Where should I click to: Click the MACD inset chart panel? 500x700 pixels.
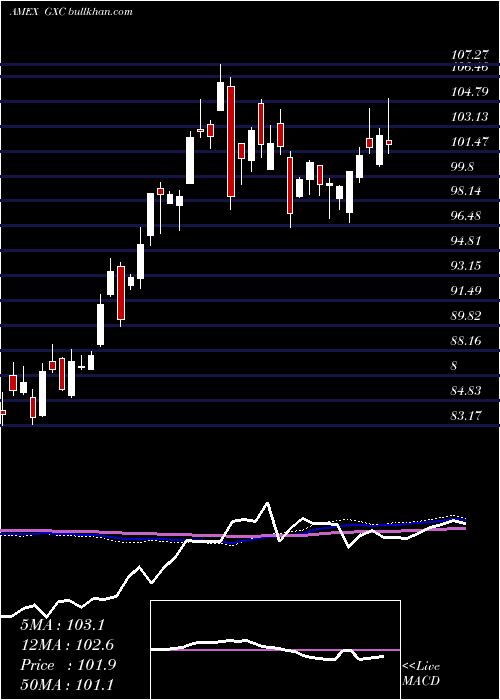tap(275, 650)
